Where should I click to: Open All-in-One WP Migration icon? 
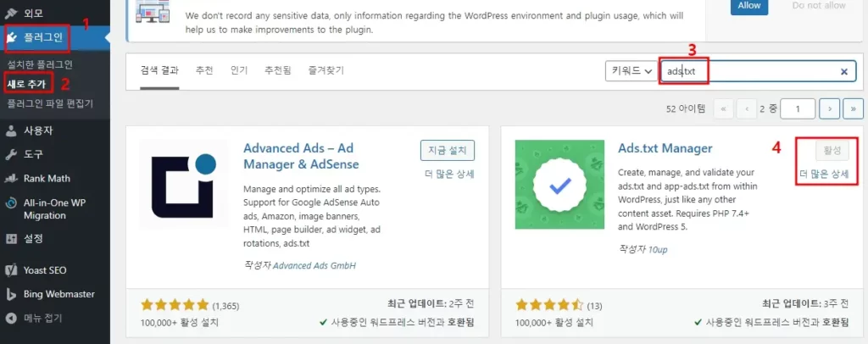tap(11, 203)
